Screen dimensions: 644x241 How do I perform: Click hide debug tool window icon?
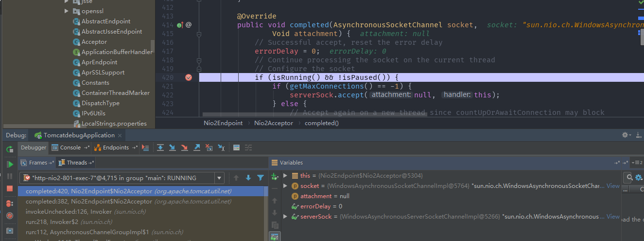[x=638, y=135]
